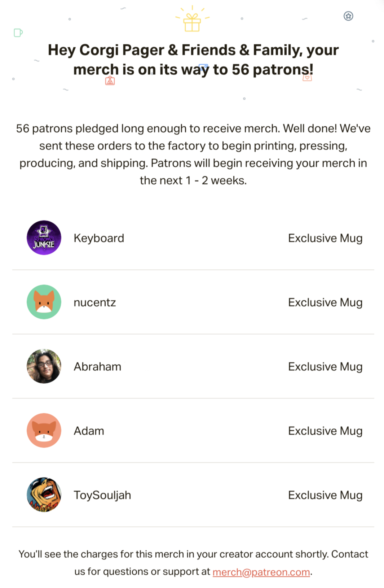Select patron name nucentz
384x588 pixels.
(95, 302)
